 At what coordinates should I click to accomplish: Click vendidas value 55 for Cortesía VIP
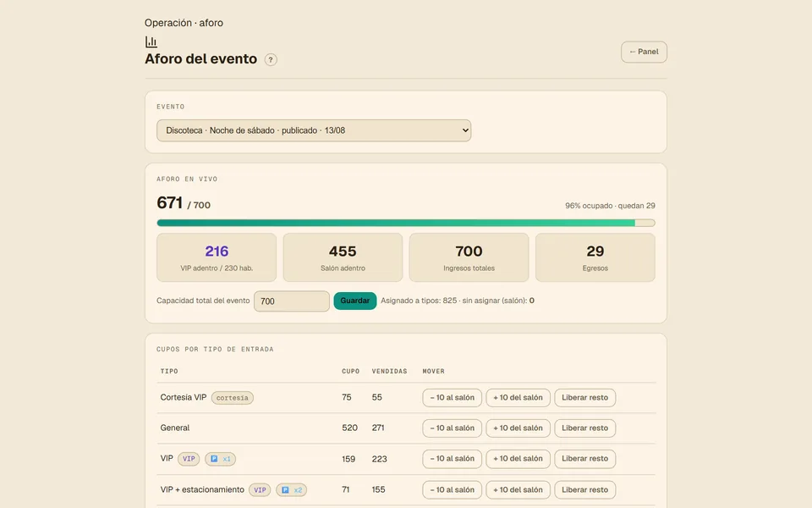[377, 398]
